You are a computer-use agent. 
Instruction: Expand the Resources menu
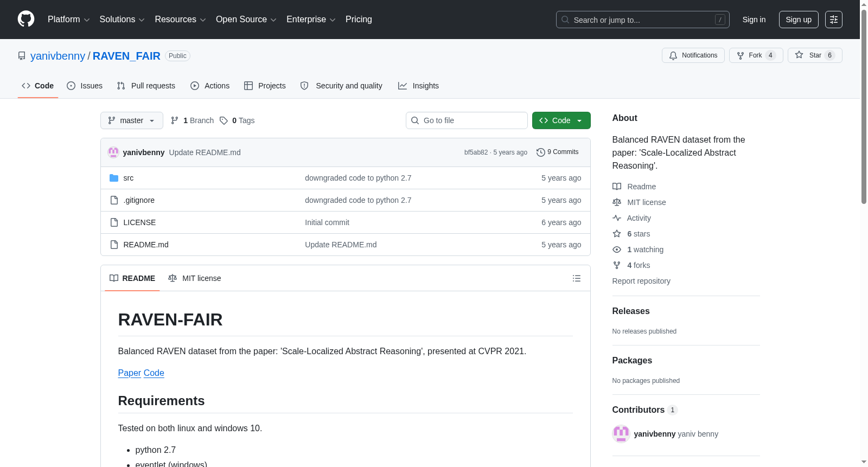click(180, 20)
